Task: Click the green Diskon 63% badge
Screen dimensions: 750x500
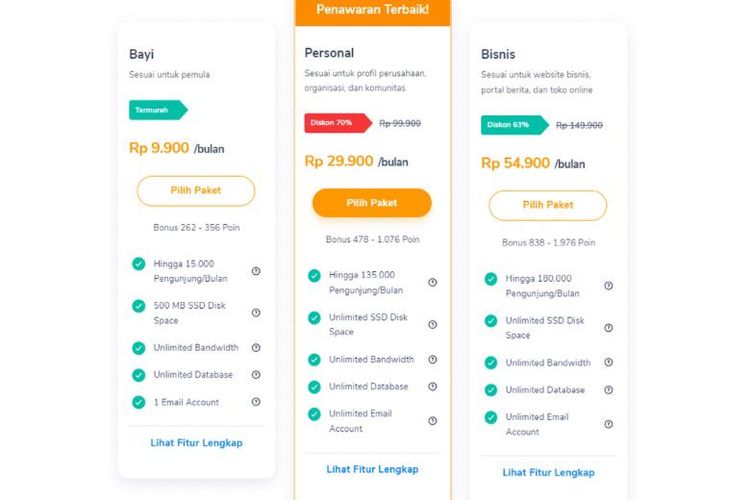Action: 512,125
